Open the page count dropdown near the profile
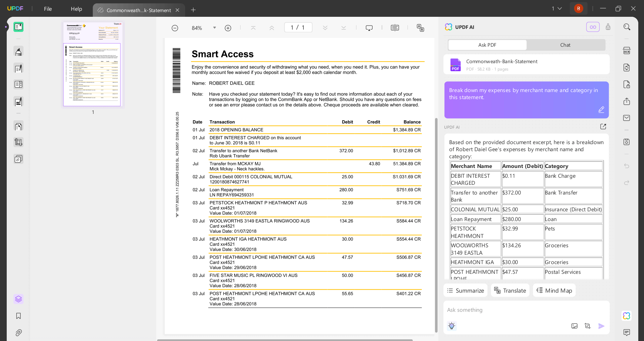This screenshot has height=341, width=644. point(557,8)
